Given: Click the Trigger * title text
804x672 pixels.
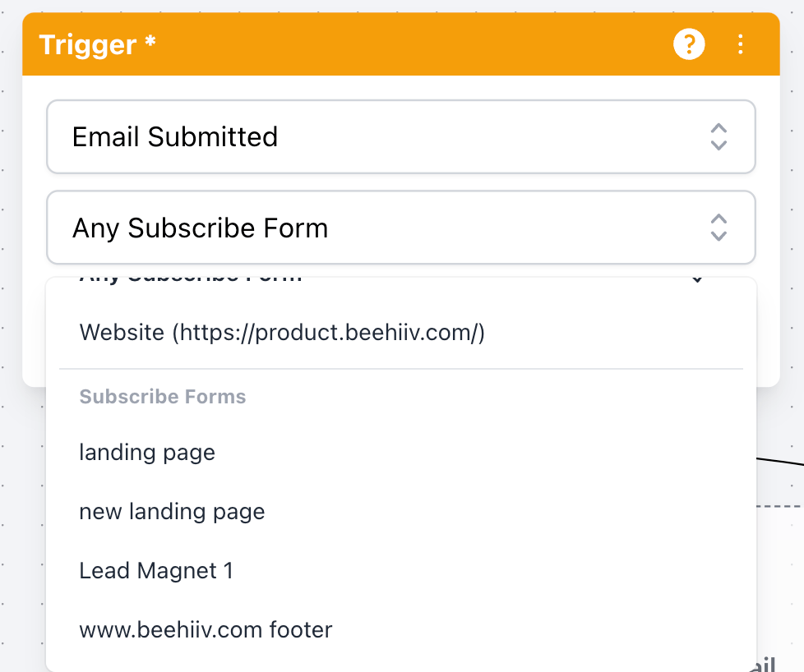Looking at the screenshot, I should [x=98, y=44].
